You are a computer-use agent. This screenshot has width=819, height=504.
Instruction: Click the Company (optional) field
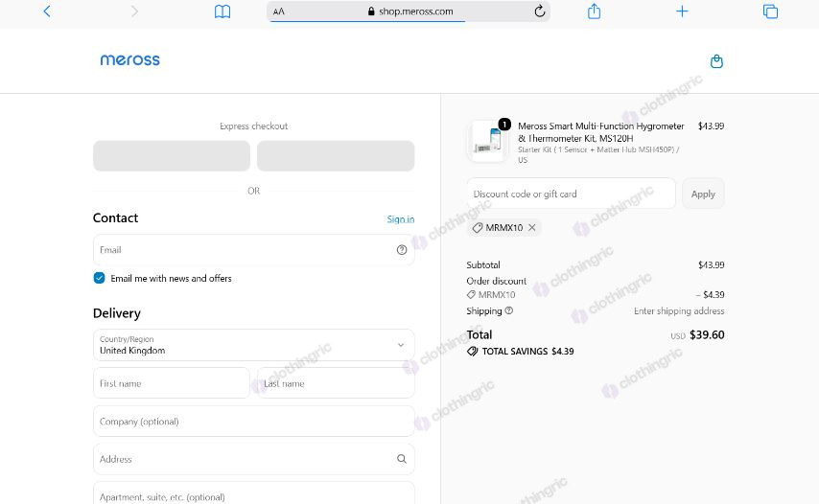click(x=254, y=421)
